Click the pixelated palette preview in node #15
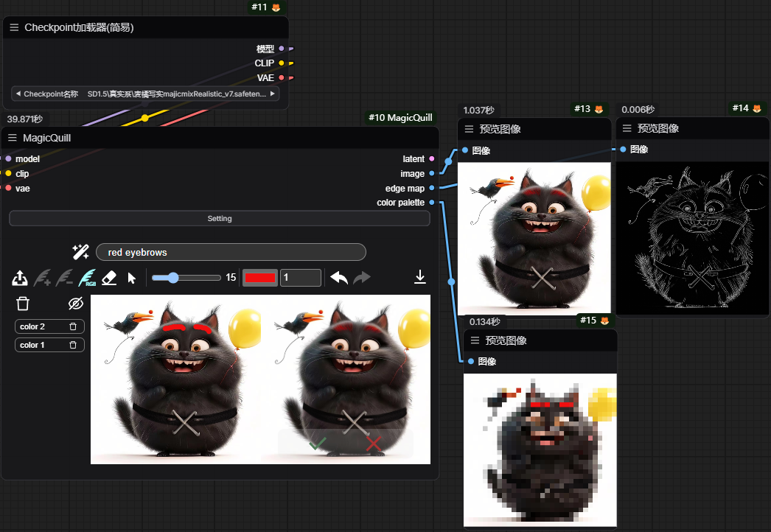Viewport: 771px width, 532px height. (x=540, y=450)
